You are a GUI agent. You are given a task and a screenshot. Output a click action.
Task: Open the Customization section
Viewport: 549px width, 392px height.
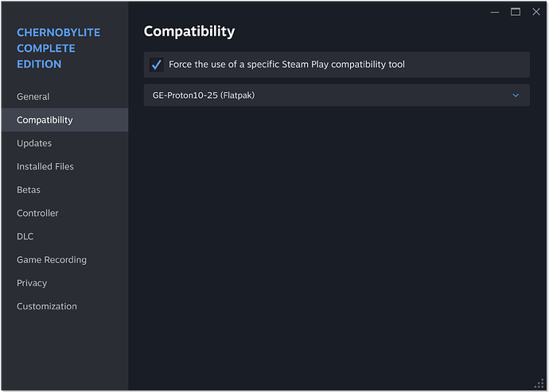click(47, 306)
